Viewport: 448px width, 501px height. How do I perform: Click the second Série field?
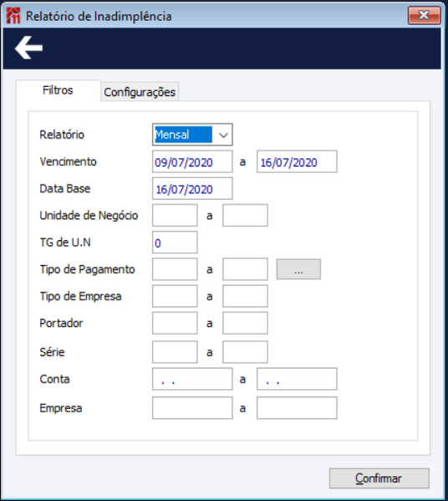(x=245, y=352)
